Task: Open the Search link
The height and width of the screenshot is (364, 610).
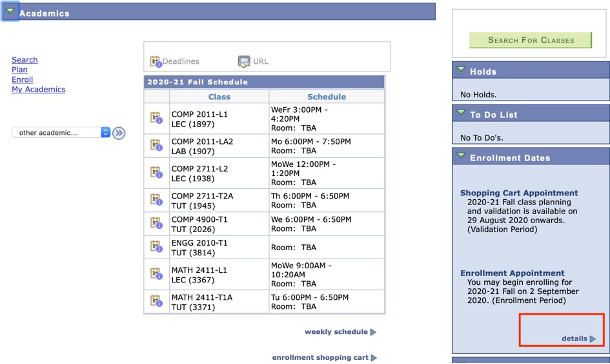Action: (x=25, y=60)
